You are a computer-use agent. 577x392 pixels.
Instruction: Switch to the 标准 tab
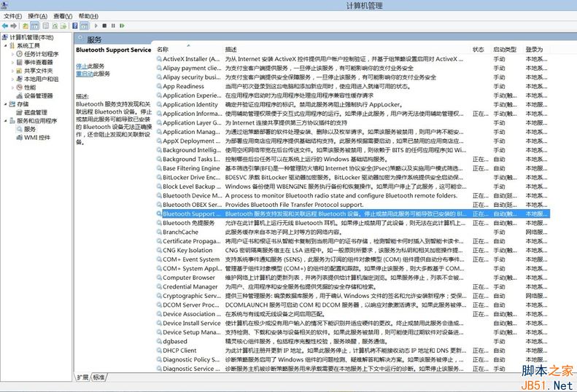(x=98, y=377)
